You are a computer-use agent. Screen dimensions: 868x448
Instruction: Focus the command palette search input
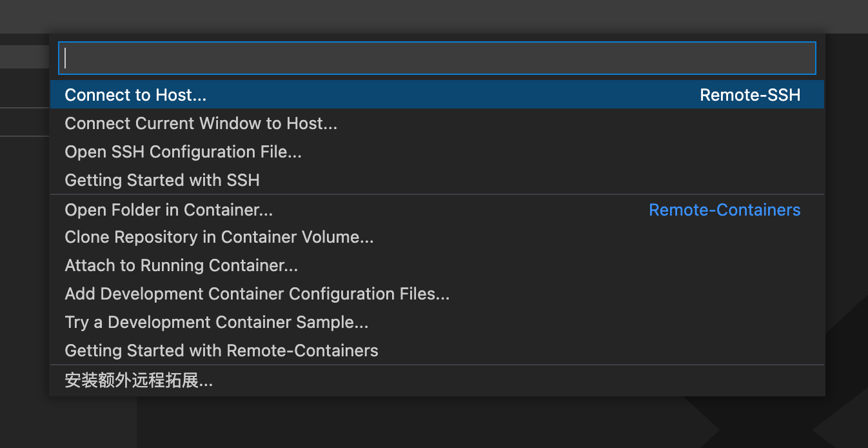437,58
